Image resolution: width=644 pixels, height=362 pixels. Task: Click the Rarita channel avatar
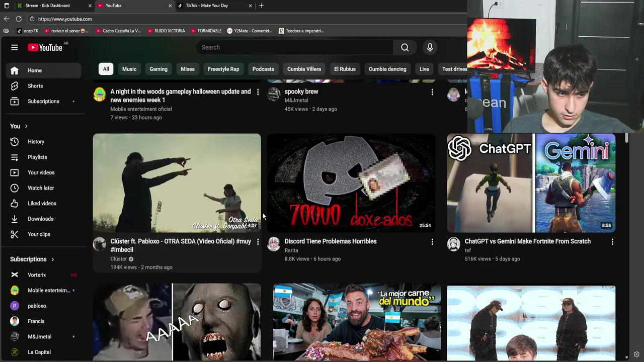(274, 244)
